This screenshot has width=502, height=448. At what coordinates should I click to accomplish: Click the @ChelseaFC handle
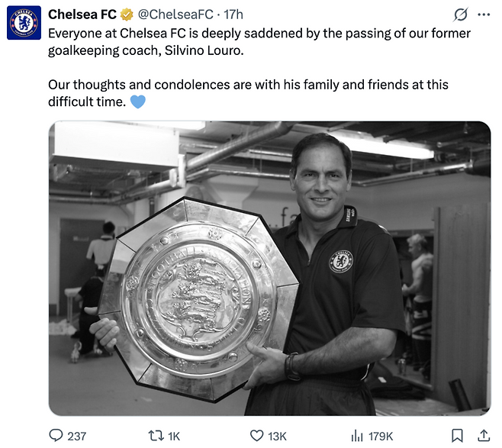coord(173,15)
